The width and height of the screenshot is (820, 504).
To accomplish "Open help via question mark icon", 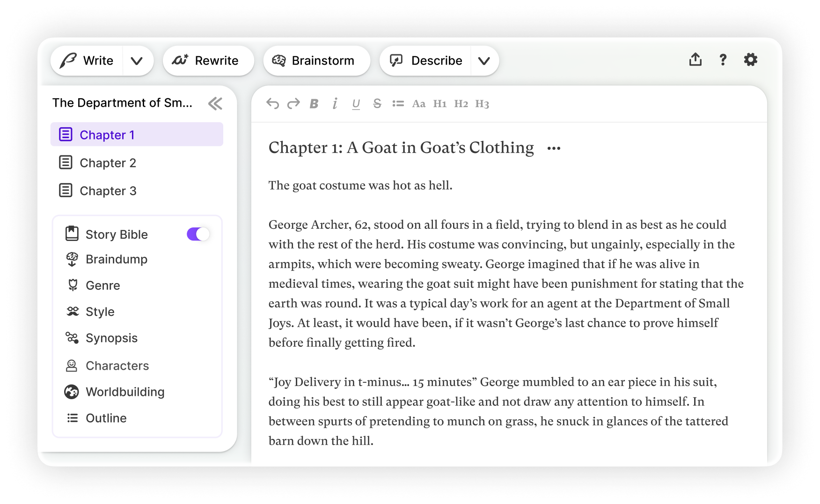I will coord(723,60).
